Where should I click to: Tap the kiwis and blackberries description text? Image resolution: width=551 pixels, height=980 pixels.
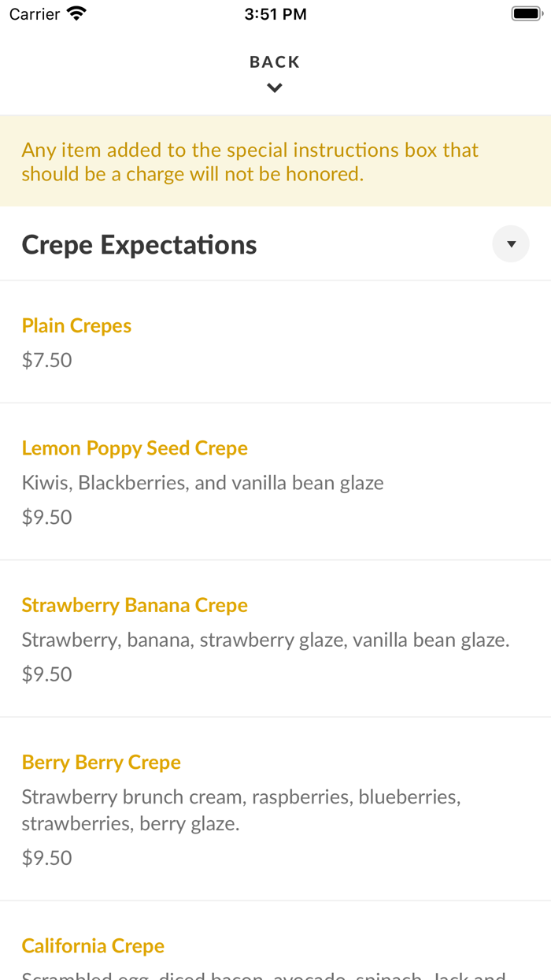[202, 482]
